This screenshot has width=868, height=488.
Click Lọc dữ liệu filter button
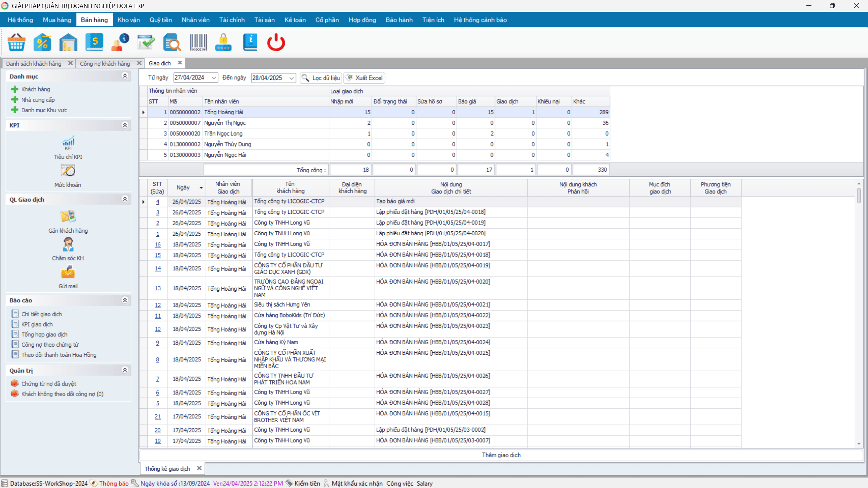pyautogui.click(x=321, y=78)
